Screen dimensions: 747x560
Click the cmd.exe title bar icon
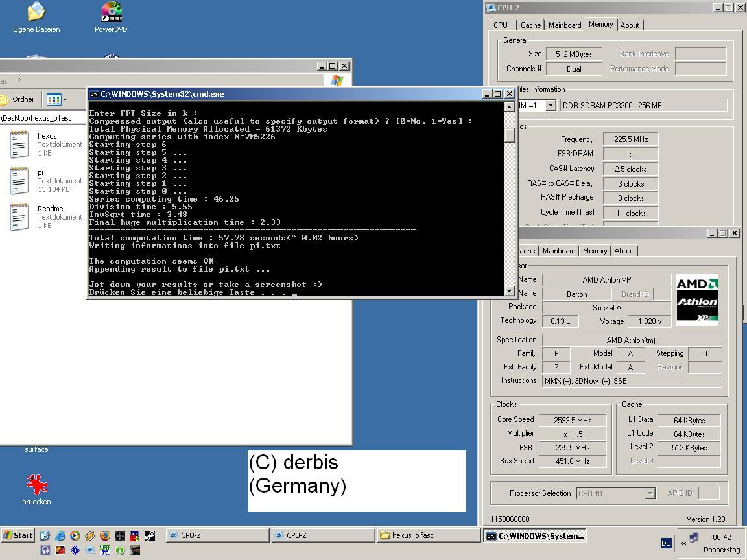[94, 94]
